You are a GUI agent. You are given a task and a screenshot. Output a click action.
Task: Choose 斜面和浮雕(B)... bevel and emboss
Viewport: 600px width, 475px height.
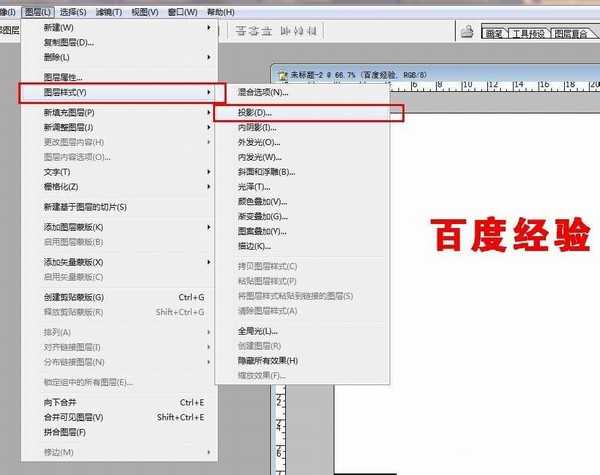[x=302, y=172]
